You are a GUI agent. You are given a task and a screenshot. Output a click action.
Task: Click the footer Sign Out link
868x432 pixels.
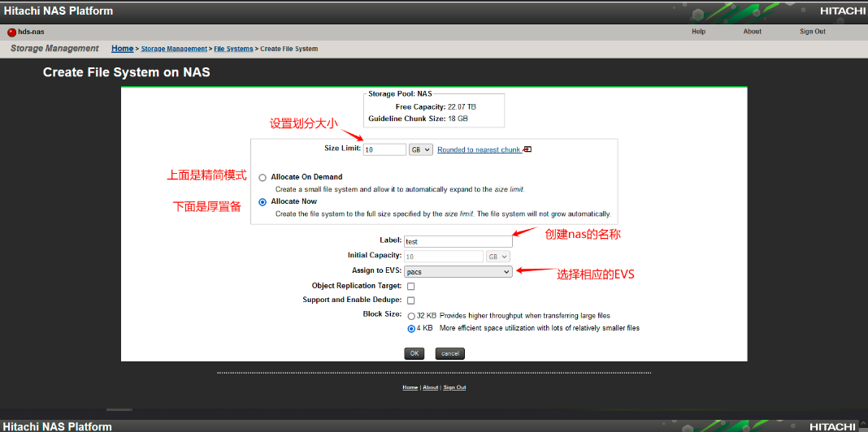click(x=454, y=388)
